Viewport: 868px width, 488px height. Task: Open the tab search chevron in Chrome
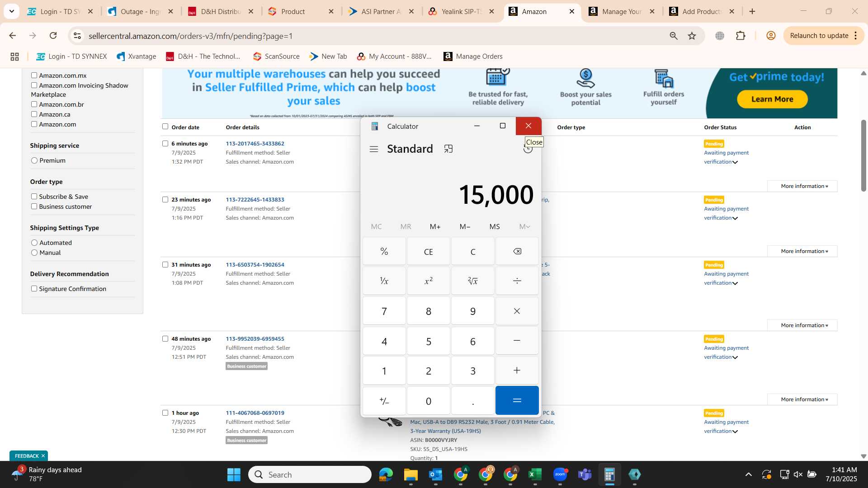[11, 11]
